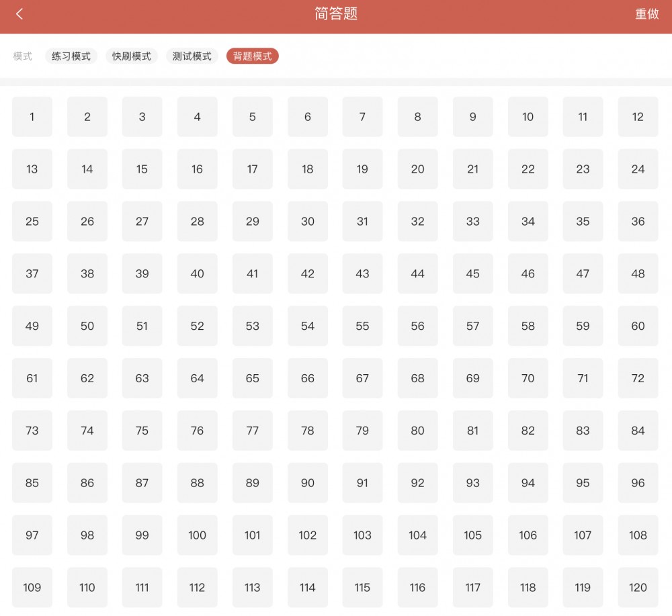Choose question 74
Image resolution: width=672 pixels, height=616 pixels.
[87, 430]
